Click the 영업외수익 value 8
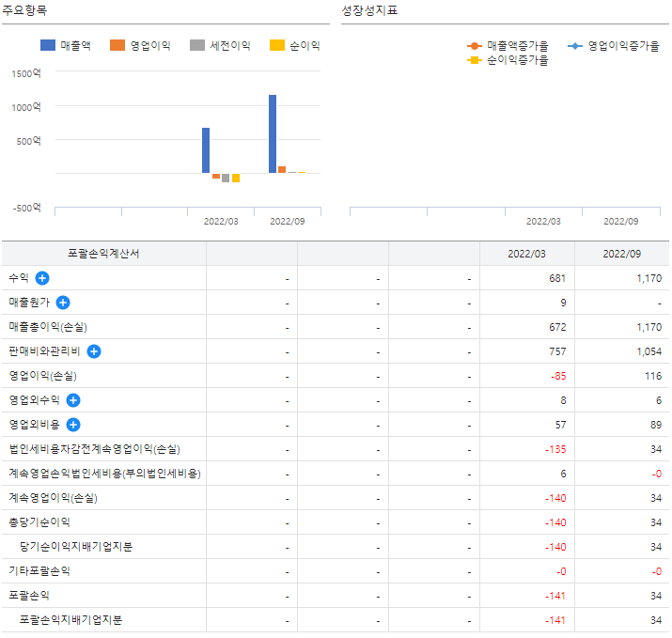The image size is (672, 638). pyautogui.click(x=564, y=400)
